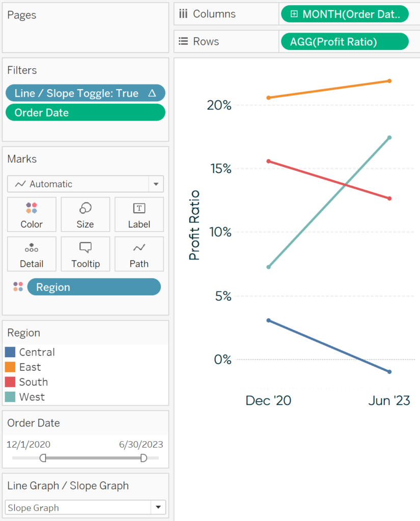Open the Color mark property
Viewport: 420px width, 521px height.
pos(32,214)
